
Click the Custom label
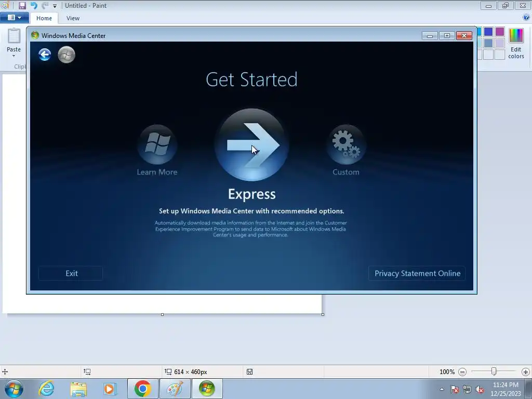click(x=345, y=172)
